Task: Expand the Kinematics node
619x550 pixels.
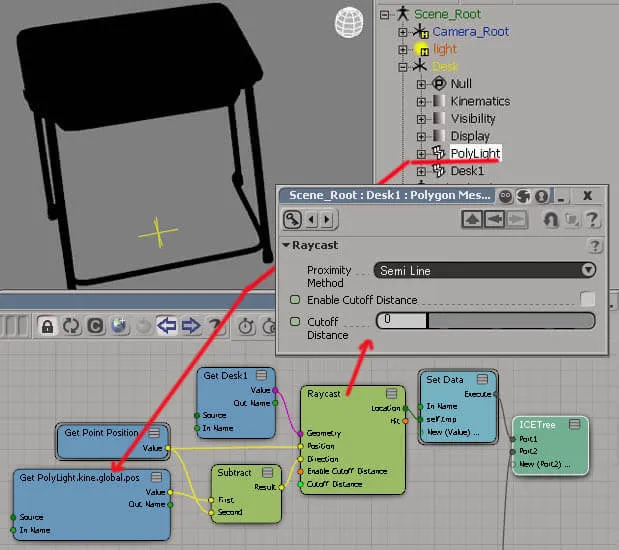Action: [421, 101]
